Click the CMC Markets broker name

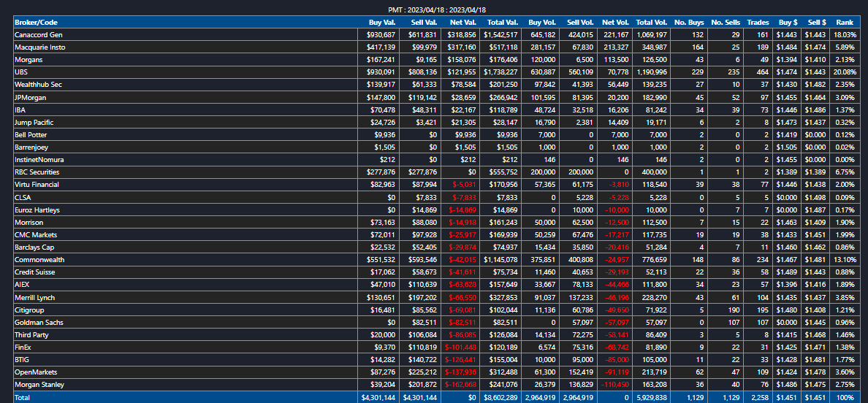[x=36, y=235]
